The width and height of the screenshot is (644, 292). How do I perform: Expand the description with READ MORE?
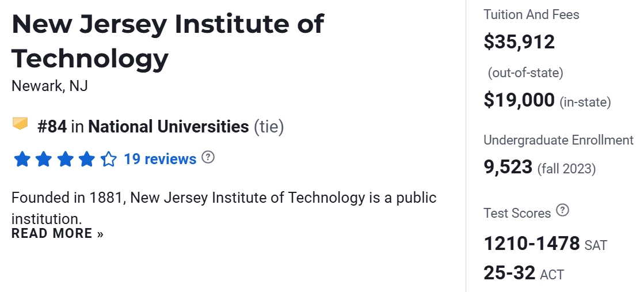pos(58,233)
